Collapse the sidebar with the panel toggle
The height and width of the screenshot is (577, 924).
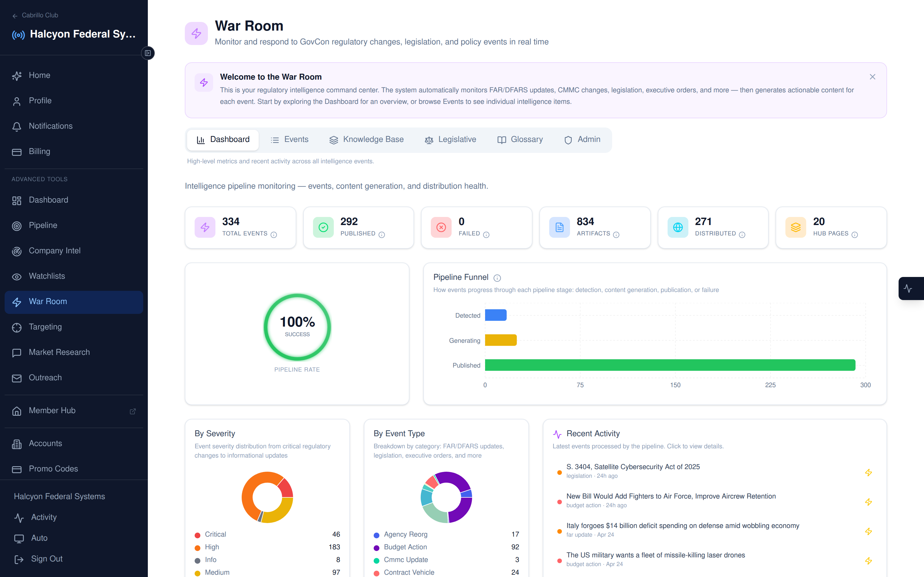148,53
